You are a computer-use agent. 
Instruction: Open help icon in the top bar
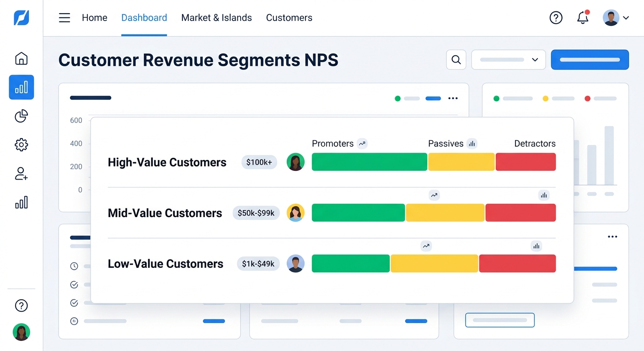556,18
